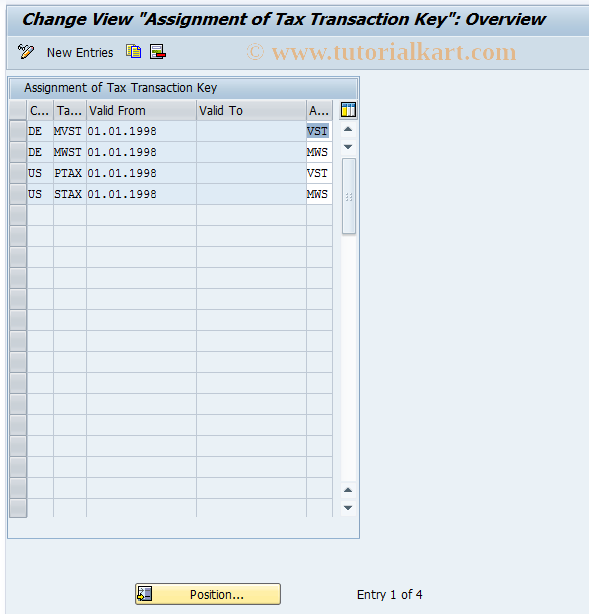Viewport: 589px width, 614px height.
Task: Click the select-all corner cell of the table
Action: tap(18, 110)
